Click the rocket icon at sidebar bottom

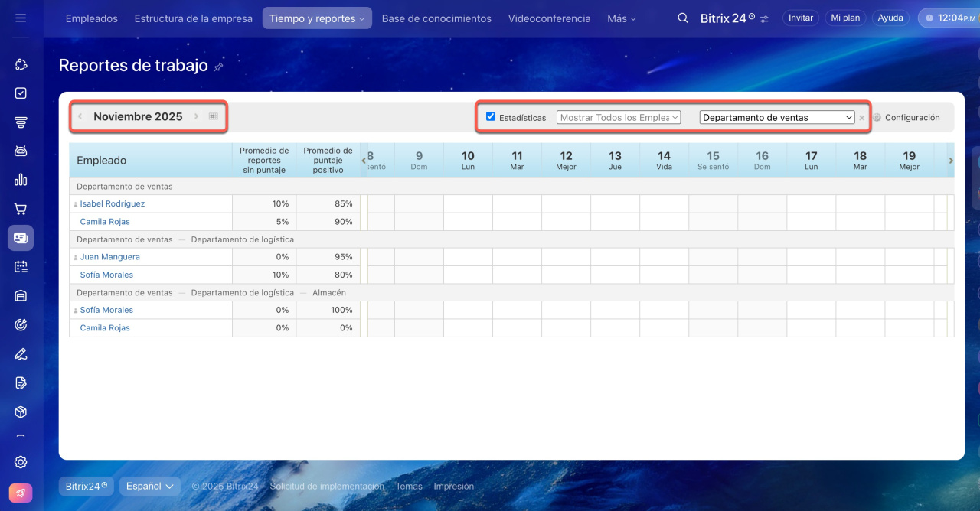(x=21, y=493)
